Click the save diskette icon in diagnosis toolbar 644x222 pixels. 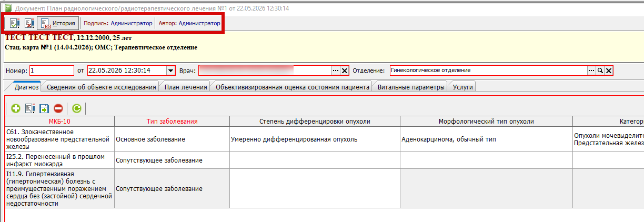44,108
